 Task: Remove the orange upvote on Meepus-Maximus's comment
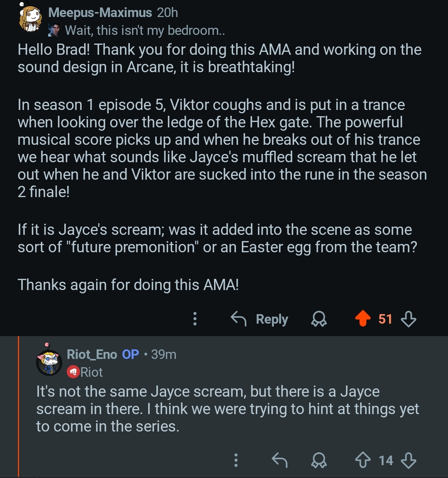point(363,319)
